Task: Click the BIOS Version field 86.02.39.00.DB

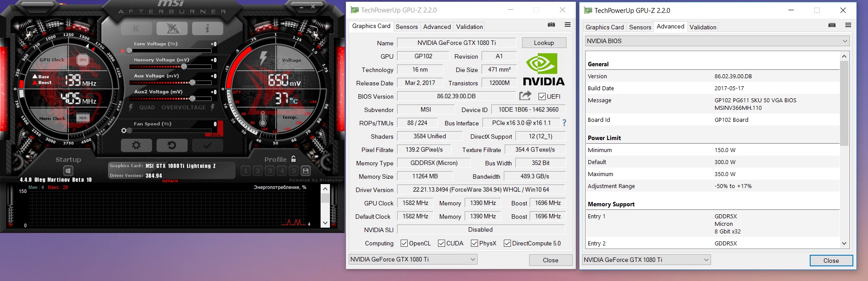Action: (456, 96)
